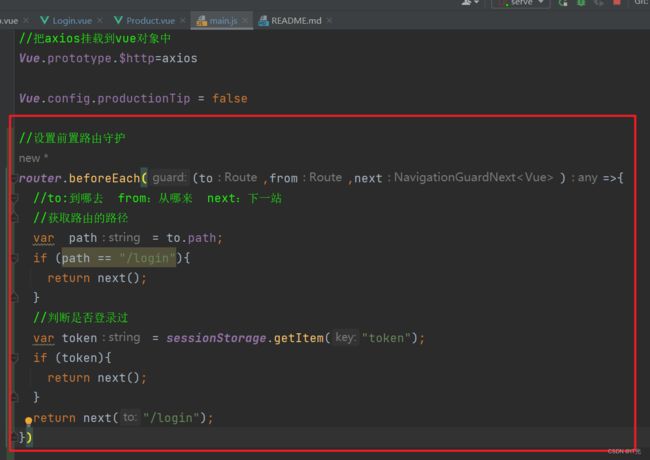The width and height of the screenshot is (650, 460).
Task: Collapse the router.beforeEach block fold marker
Action: pyautogui.click(x=14, y=178)
